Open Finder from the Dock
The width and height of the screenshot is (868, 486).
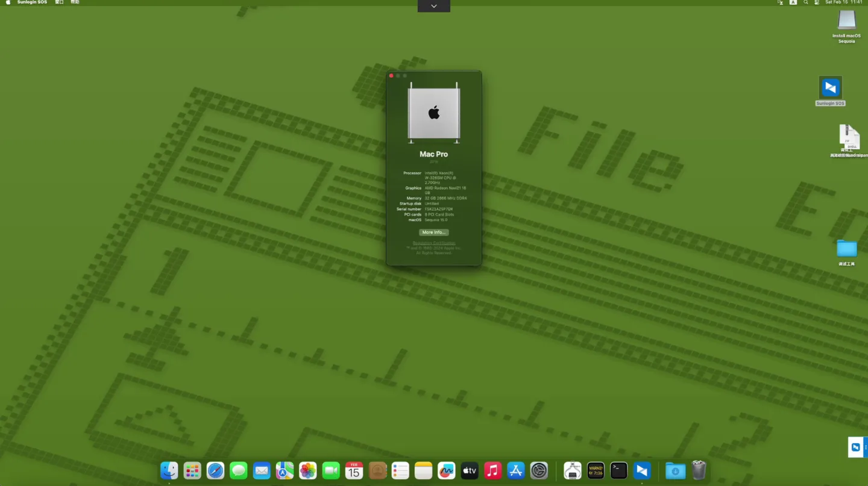169,470
